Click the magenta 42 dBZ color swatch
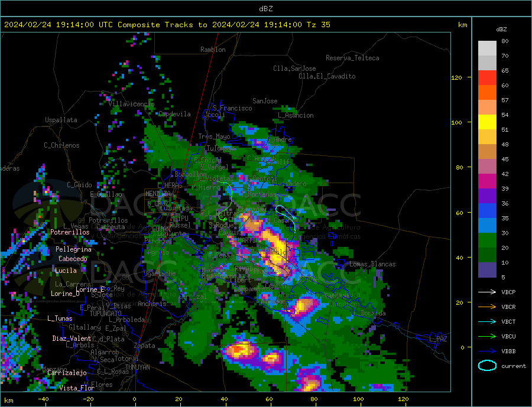The image size is (532, 407). [x=487, y=181]
